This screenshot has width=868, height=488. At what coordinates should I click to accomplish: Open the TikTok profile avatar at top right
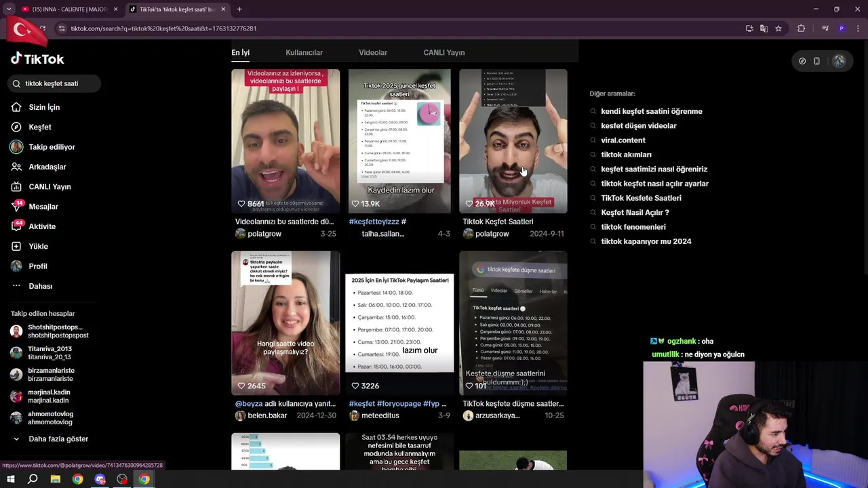(x=839, y=61)
